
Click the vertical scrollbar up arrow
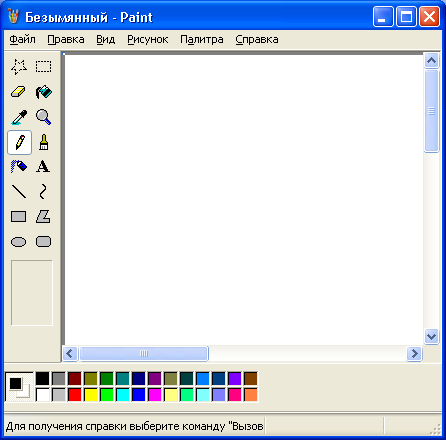[431, 60]
